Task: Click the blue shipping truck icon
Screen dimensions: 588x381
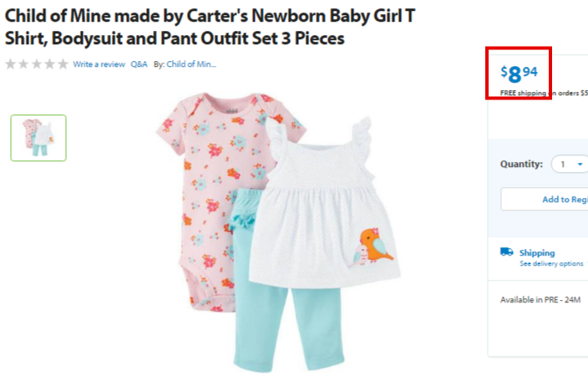Action: [x=507, y=251]
